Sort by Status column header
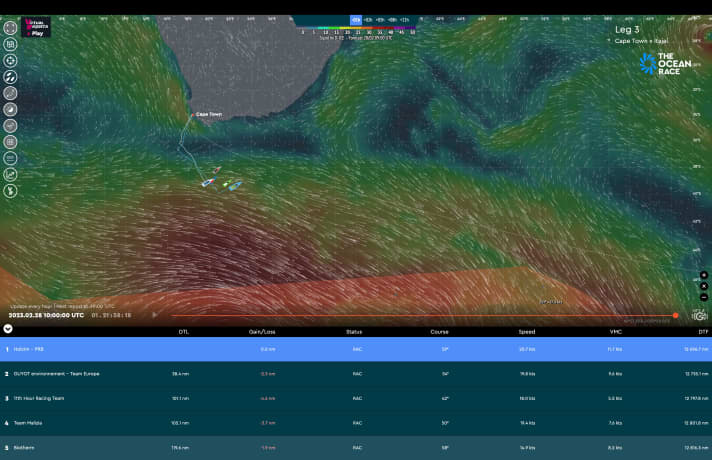712x460 pixels. tap(354, 332)
